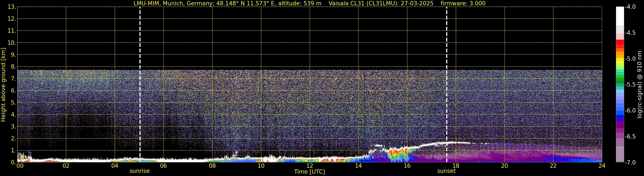Click the time axis tick '22'

pos(553,166)
